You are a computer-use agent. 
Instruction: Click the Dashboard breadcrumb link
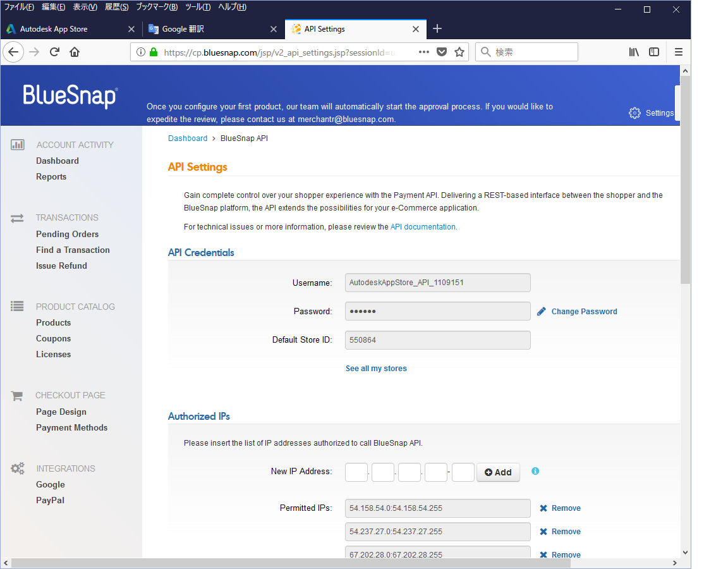(x=188, y=138)
